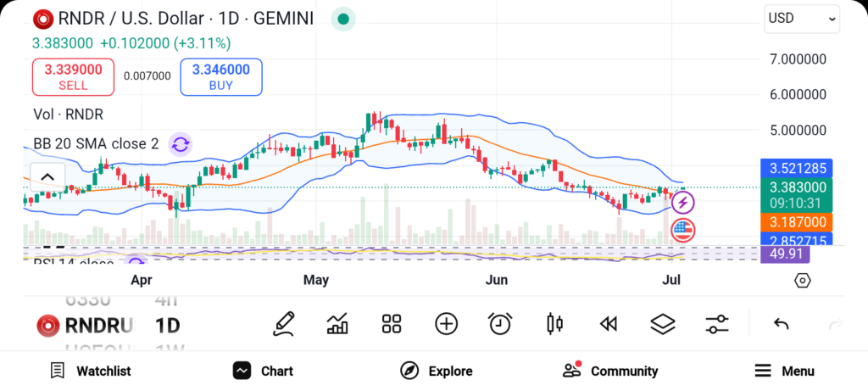868x391 pixels.
Task: Open the sliders chart settings icon
Action: (x=717, y=324)
